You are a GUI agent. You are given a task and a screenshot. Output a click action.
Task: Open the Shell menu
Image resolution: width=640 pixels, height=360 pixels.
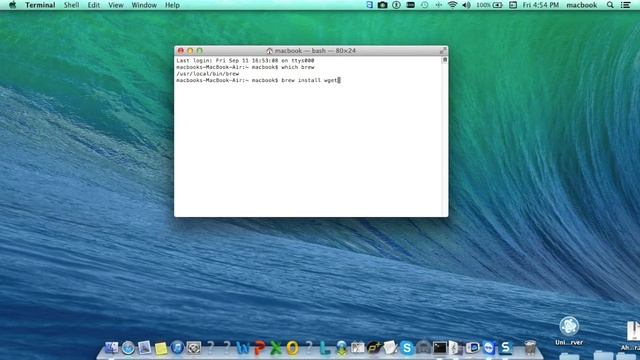click(x=71, y=5)
